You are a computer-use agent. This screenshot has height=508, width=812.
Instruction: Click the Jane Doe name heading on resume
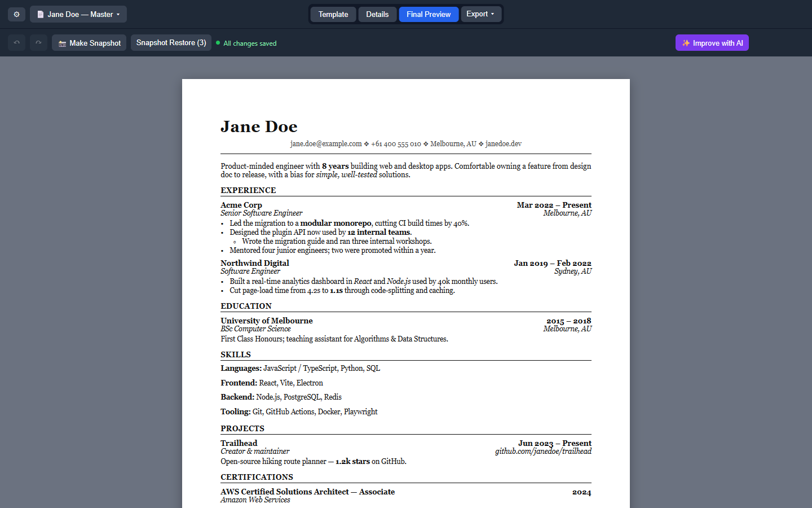pyautogui.click(x=259, y=126)
